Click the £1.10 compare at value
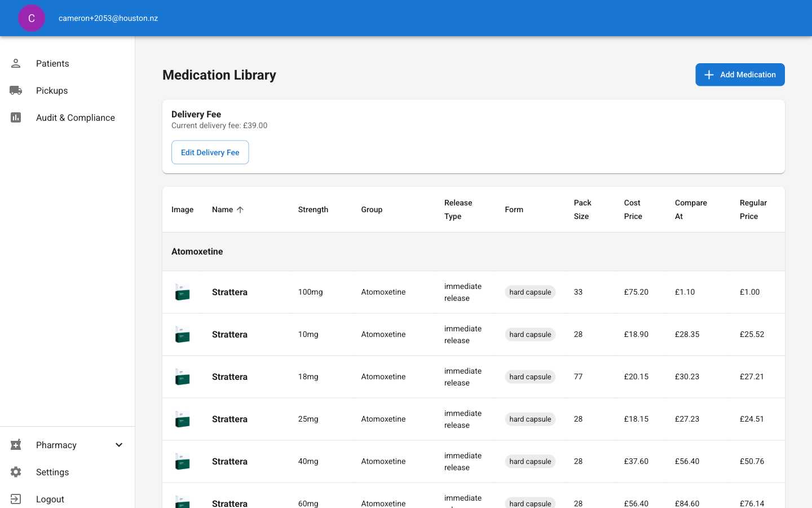The image size is (812, 508). coord(685,292)
